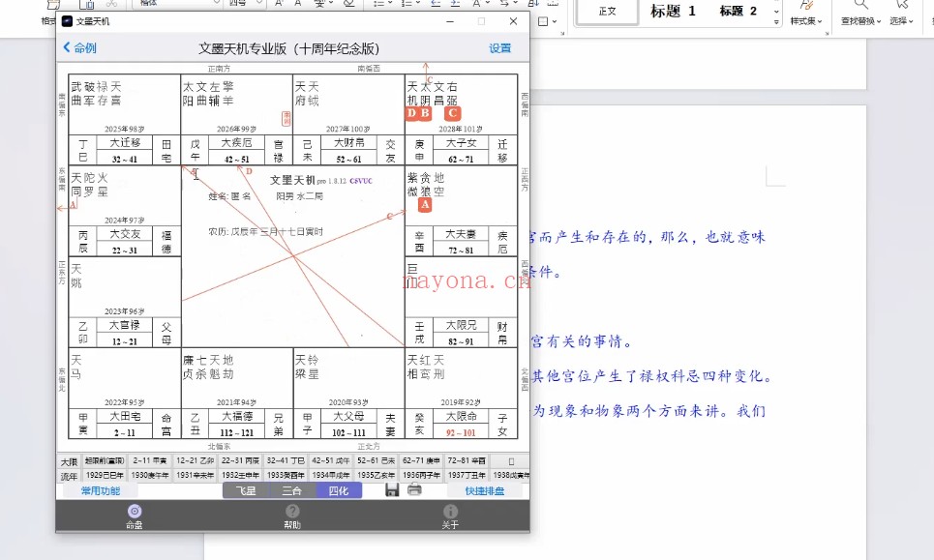Select the 62~71 庚申 大限 cell
This screenshot has width=934, height=560.
pos(421,461)
